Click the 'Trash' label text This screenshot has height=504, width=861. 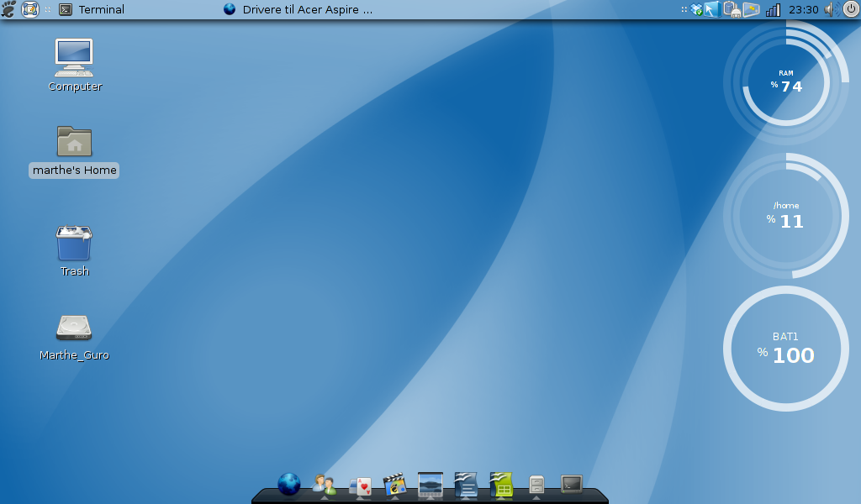[75, 271]
